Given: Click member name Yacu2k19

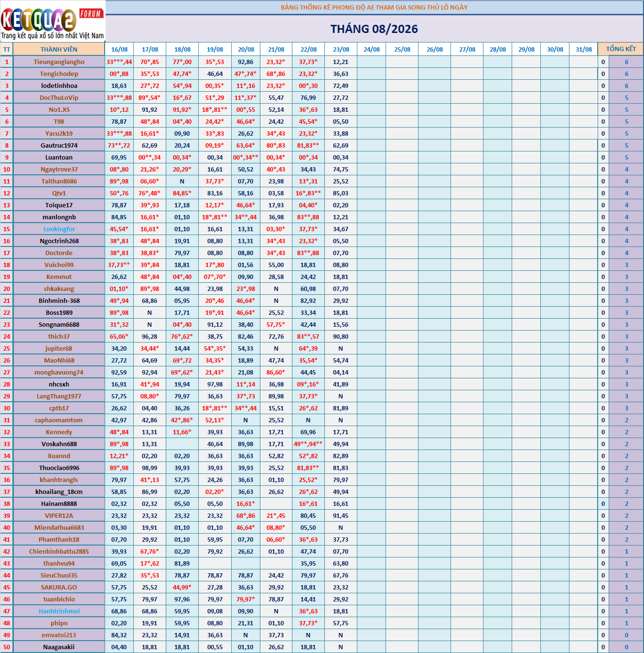Looking at the screenshot, I should pos(59,133).
